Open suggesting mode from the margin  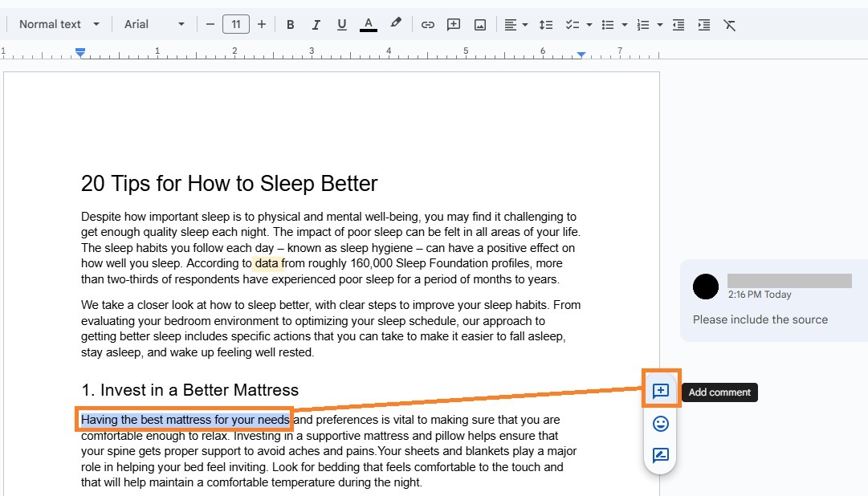(659, 455)
